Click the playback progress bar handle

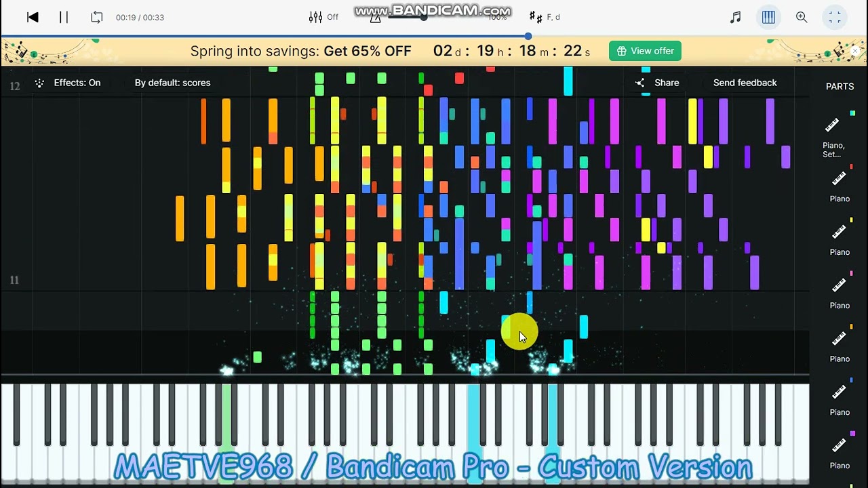click(528, 36)
